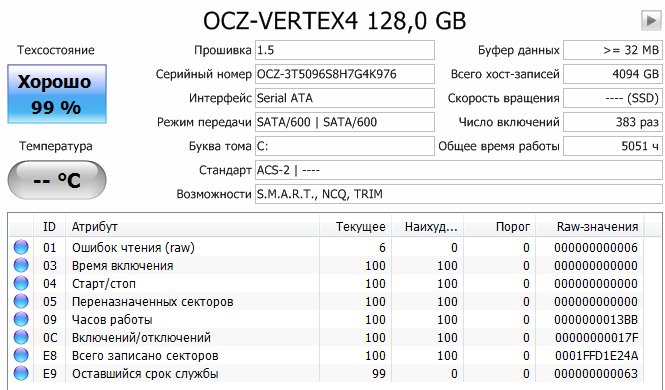
Task: Focus the Серийный номер field
Action: (345, 74)
